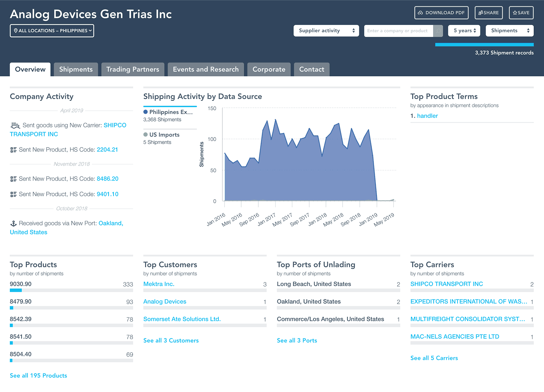Click list icon beside HS Code 8486.20
This screenshot has height=392, width=544.
(x=13, y=179)
